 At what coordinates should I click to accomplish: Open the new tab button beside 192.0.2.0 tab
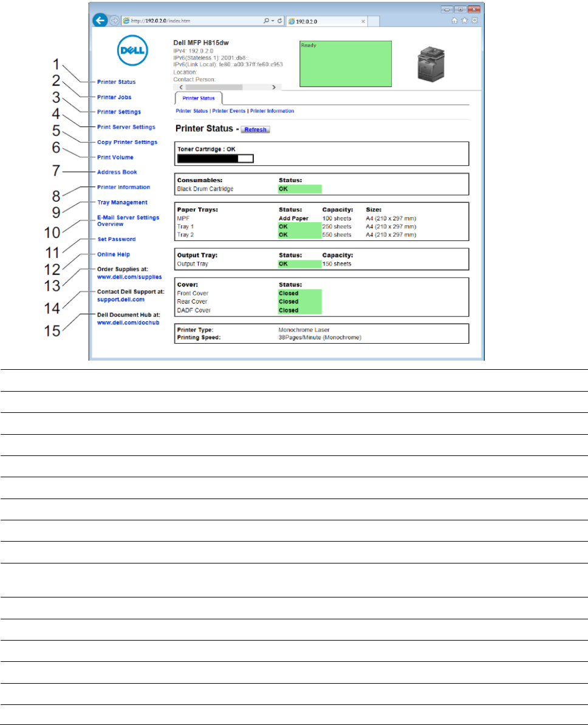[x=374, y=21]
